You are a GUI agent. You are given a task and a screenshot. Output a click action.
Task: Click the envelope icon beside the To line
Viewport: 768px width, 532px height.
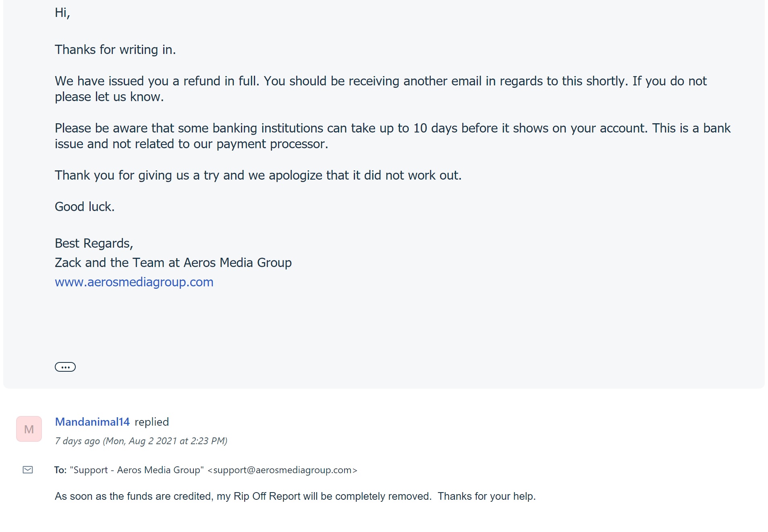(28, 470)
